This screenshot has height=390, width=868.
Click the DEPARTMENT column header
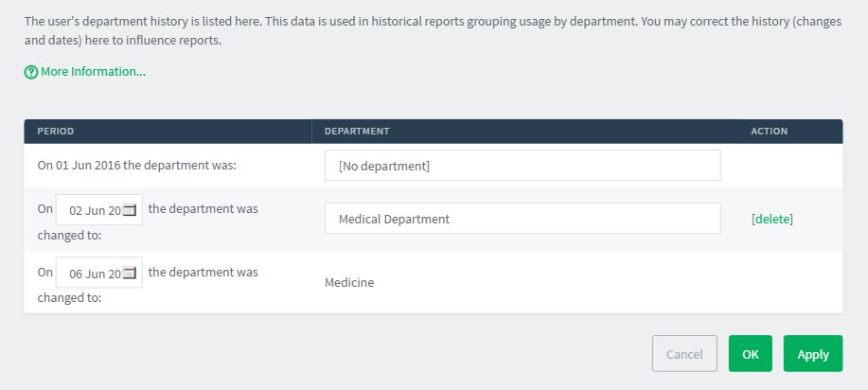point(357,132)
